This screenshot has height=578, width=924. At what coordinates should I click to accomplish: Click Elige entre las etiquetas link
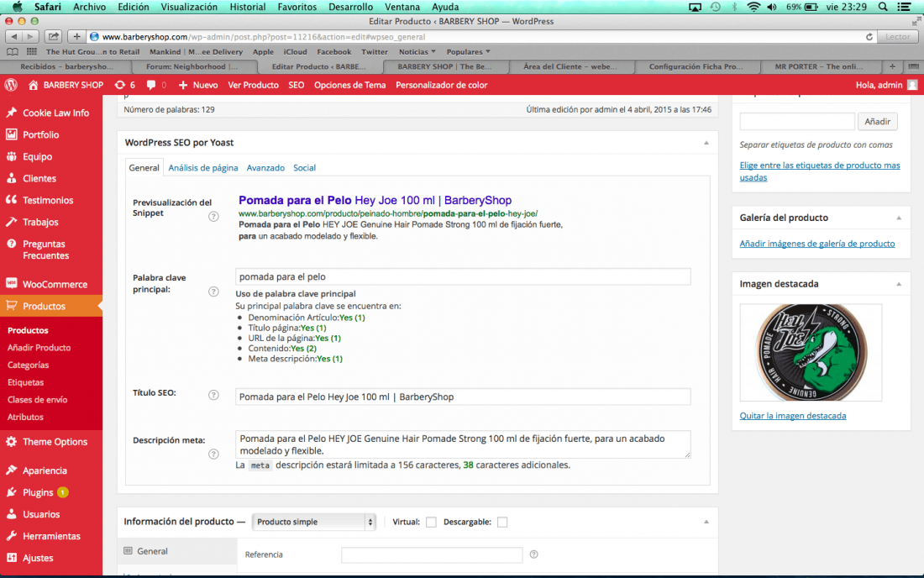point(820,171)
